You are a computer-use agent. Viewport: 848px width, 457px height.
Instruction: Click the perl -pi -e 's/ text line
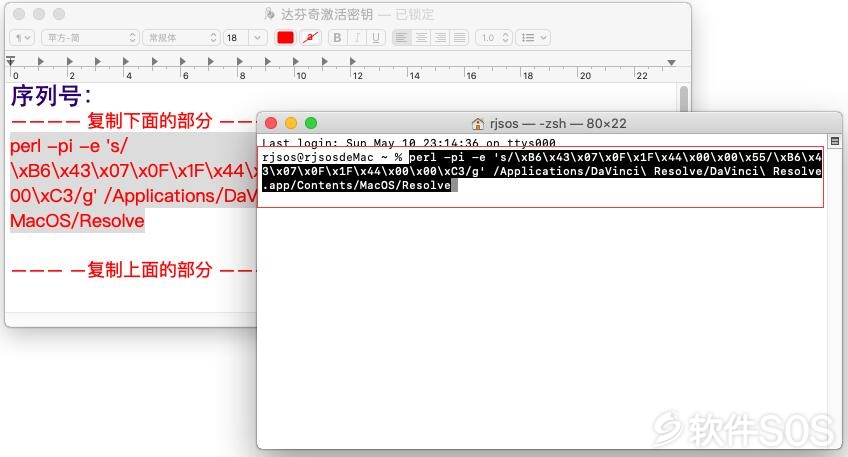69,145
